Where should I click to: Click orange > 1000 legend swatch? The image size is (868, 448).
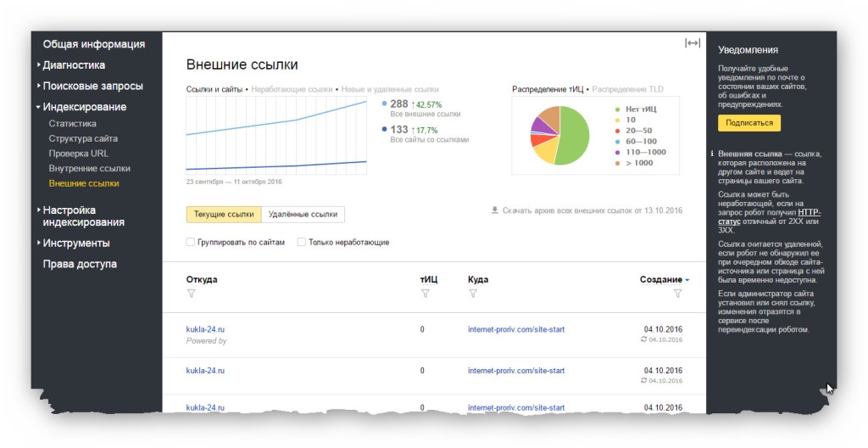tap(617, 163)
